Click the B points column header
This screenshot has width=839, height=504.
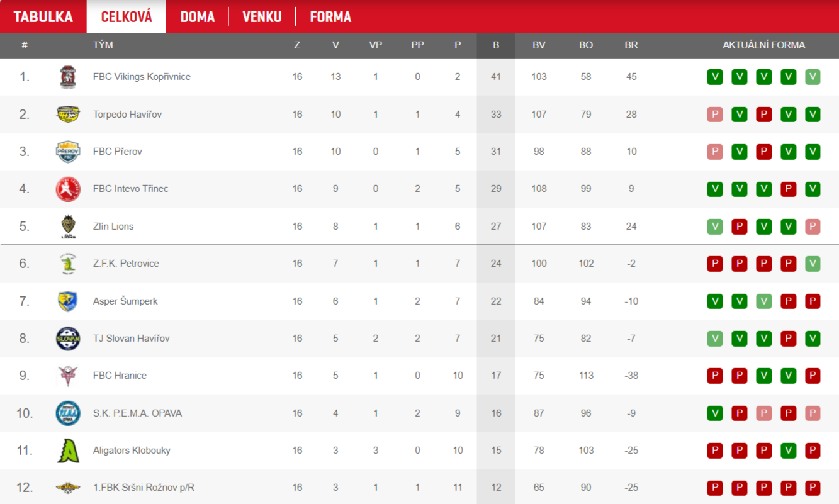click(x=496, y=45)
